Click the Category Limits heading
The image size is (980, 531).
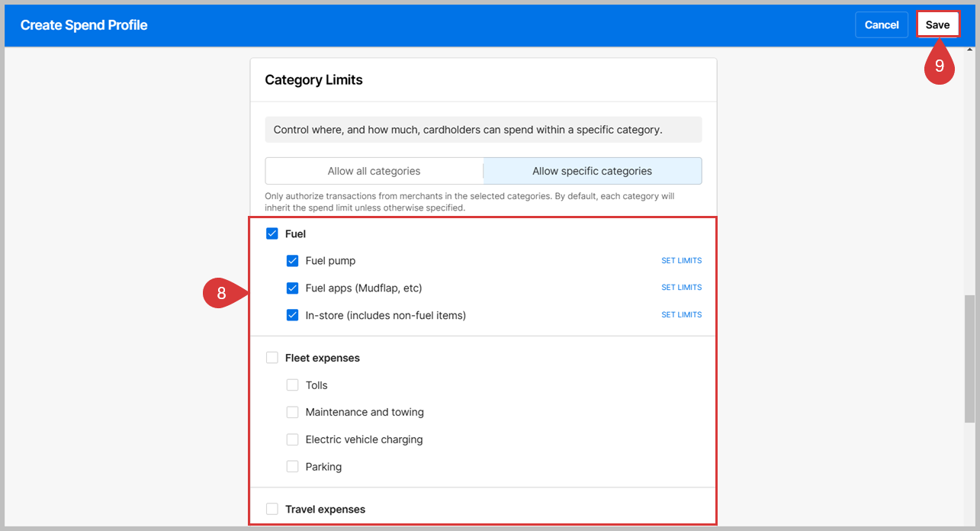[313, 79]
